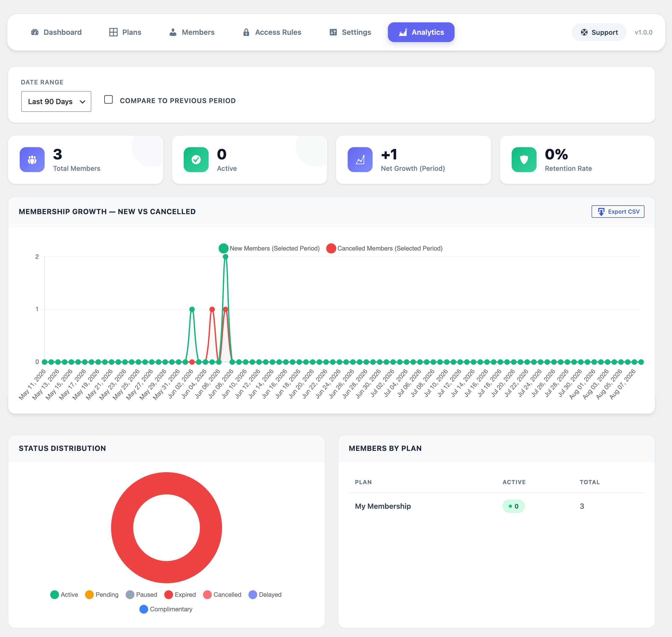Toggle the Expired status legend swatch

point(169,594)
